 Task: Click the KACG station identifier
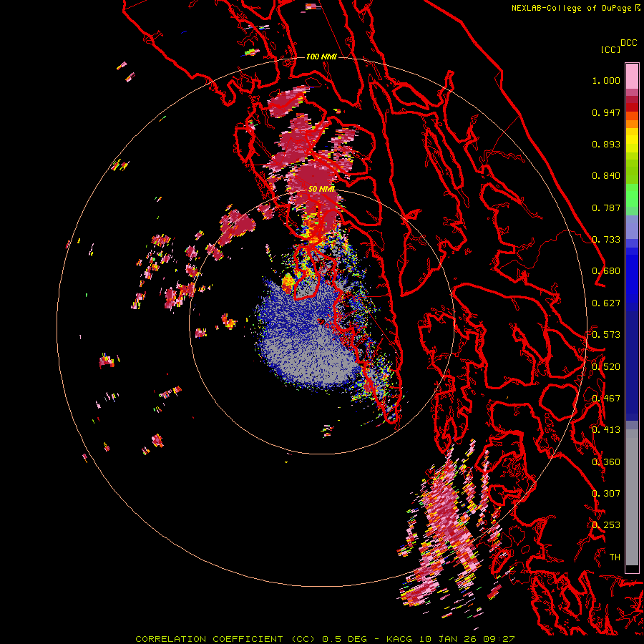coord(399,639)
